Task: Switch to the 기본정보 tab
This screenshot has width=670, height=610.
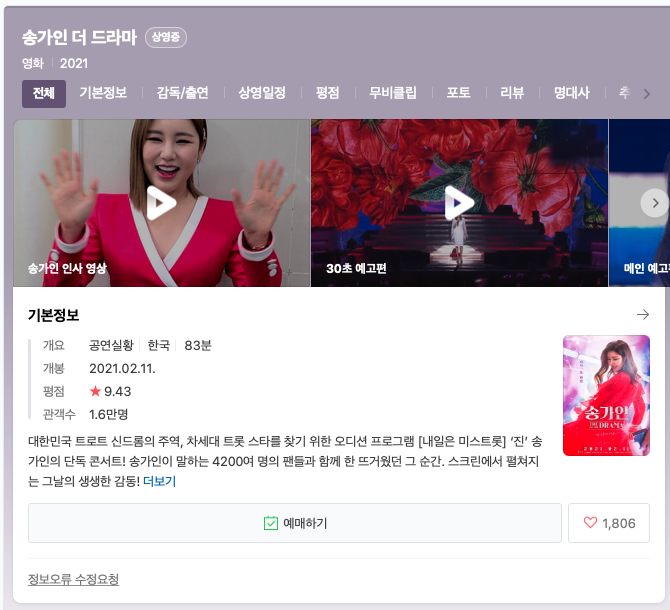Action: pos(103,93)
